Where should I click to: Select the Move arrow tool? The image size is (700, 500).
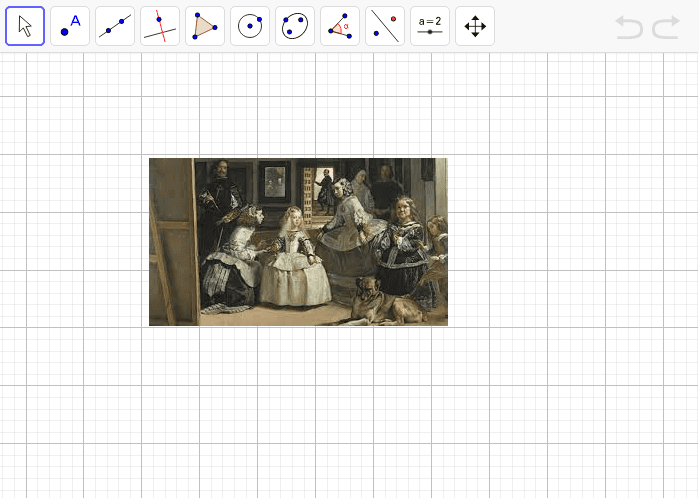25,26
